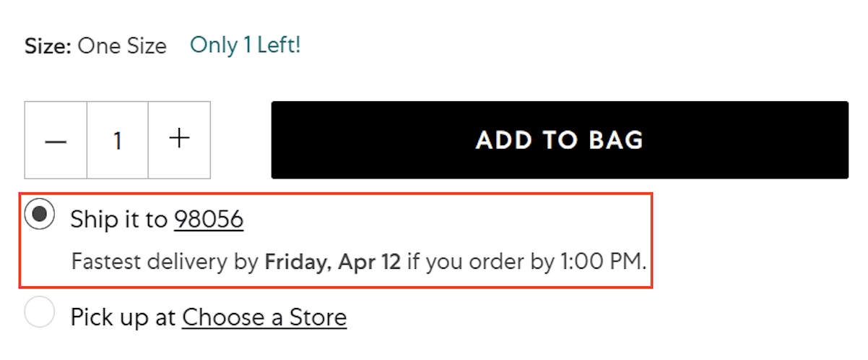Open the 98056 zip code link
This screenshot has height=360, width=868.
click(209, 220)
